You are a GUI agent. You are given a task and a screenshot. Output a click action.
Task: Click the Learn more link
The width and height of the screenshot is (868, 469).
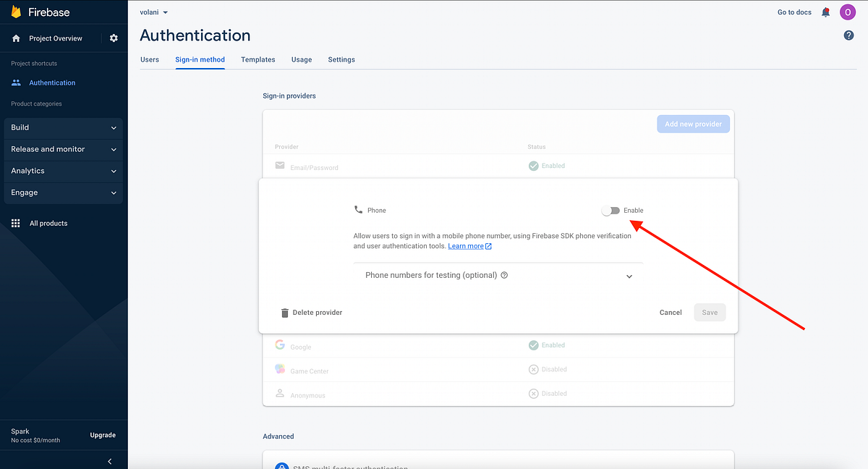point(466,245)
